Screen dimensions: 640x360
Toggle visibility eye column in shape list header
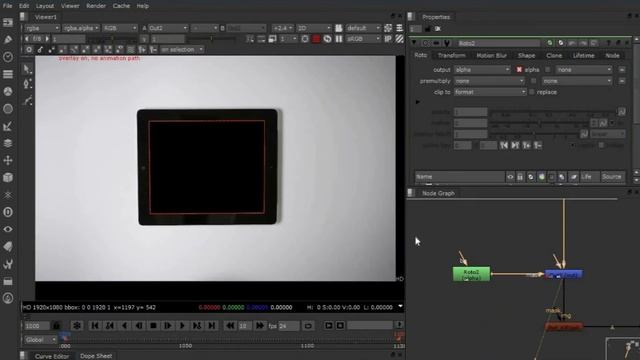(x=510, y=177)
